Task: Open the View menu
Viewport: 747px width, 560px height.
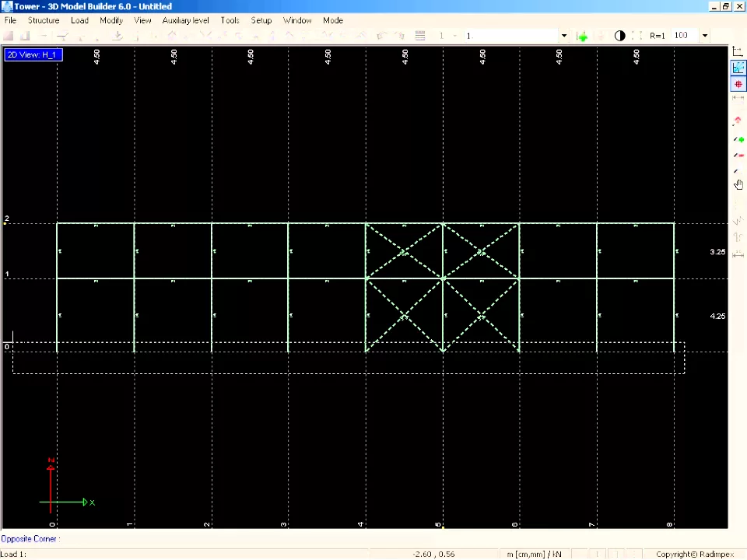Action: click(142, 20)
